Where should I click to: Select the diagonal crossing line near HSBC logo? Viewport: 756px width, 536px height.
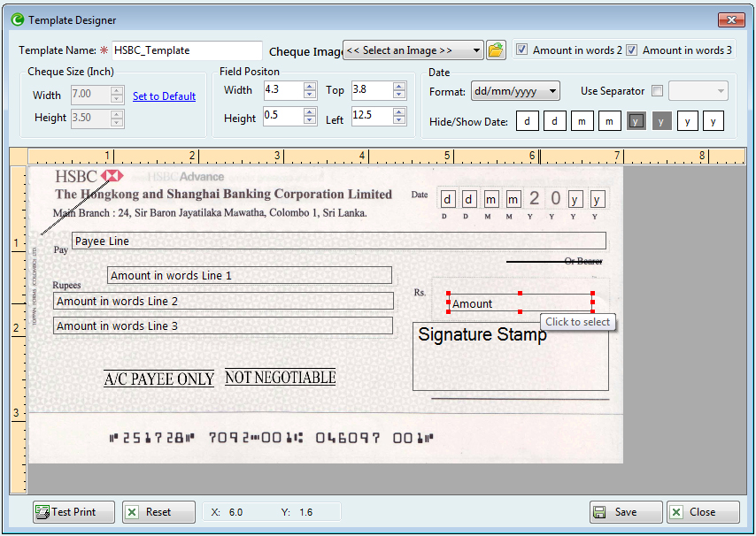[x=76, y=206]
